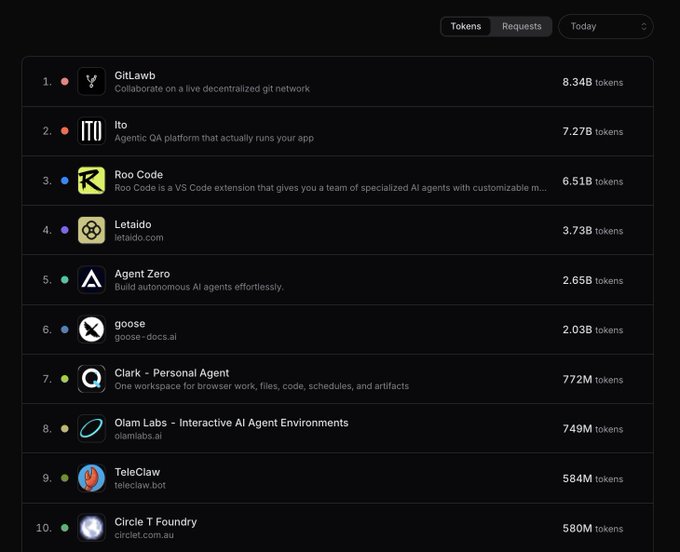Viewport: 680px width, 552px height.
Task: Click the 749M tokens value
Action: coord(592,429)
